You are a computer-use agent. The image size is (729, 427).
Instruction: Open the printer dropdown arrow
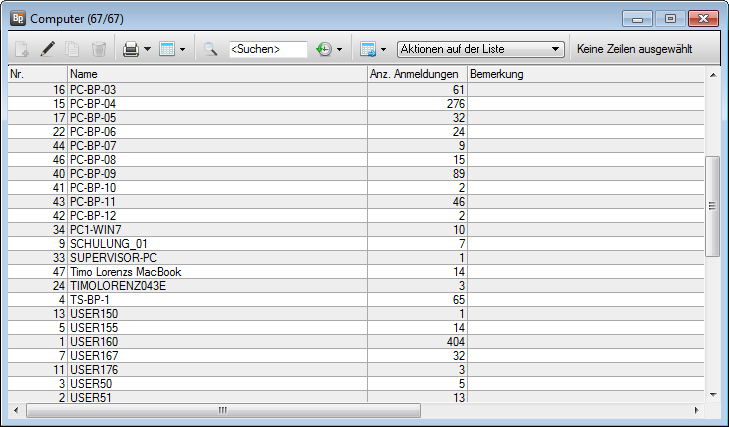pos(148,48)
